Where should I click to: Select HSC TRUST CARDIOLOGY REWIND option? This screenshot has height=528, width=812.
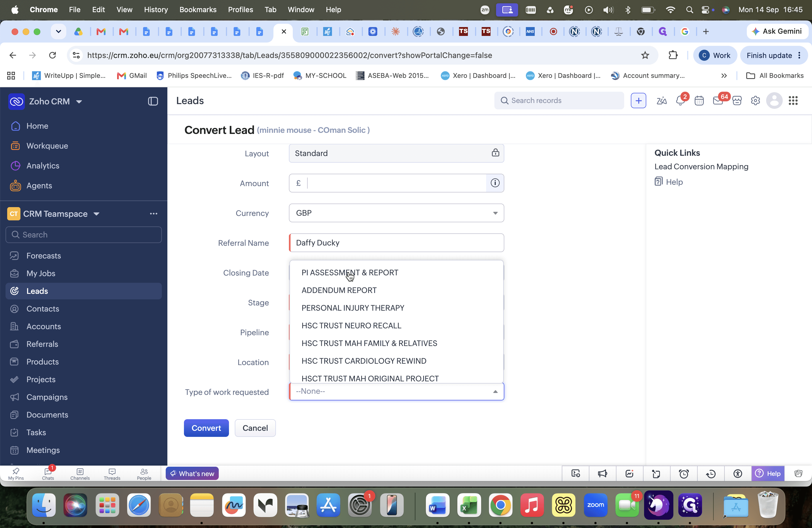pos(396,361)
